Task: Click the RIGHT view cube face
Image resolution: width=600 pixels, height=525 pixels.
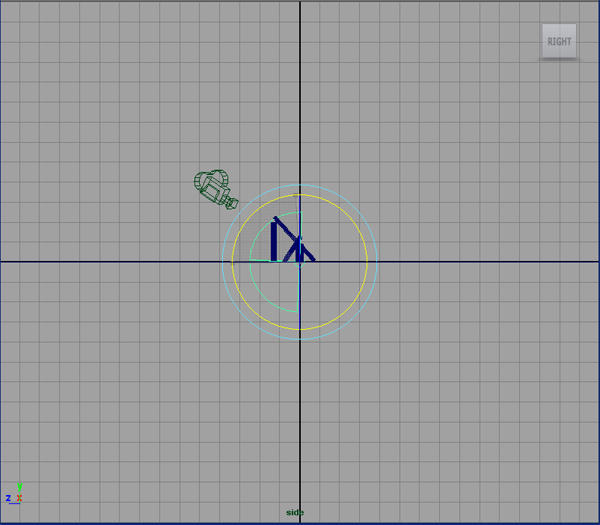Action: click(559, 41)
